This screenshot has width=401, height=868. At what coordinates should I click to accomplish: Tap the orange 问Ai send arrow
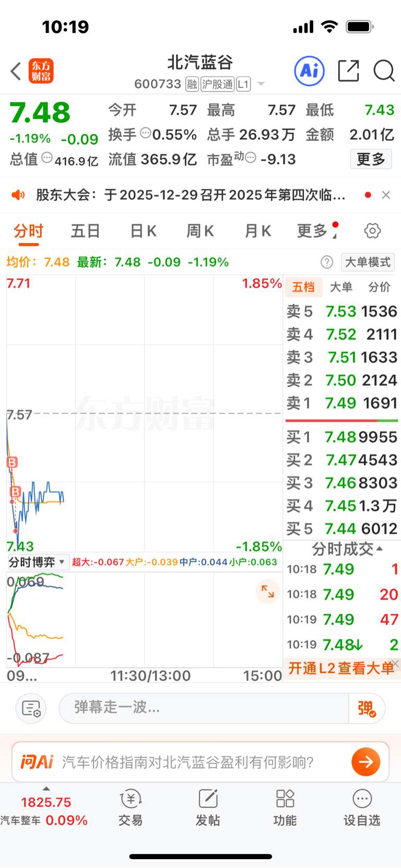click(x=366, y=762)
